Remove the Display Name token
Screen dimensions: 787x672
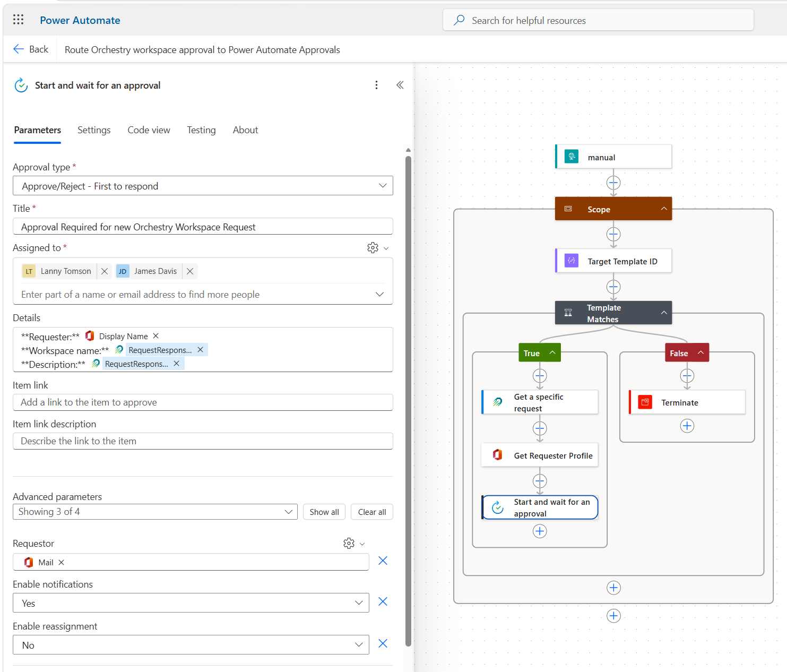pyautogui.click(x=155, y=336)
